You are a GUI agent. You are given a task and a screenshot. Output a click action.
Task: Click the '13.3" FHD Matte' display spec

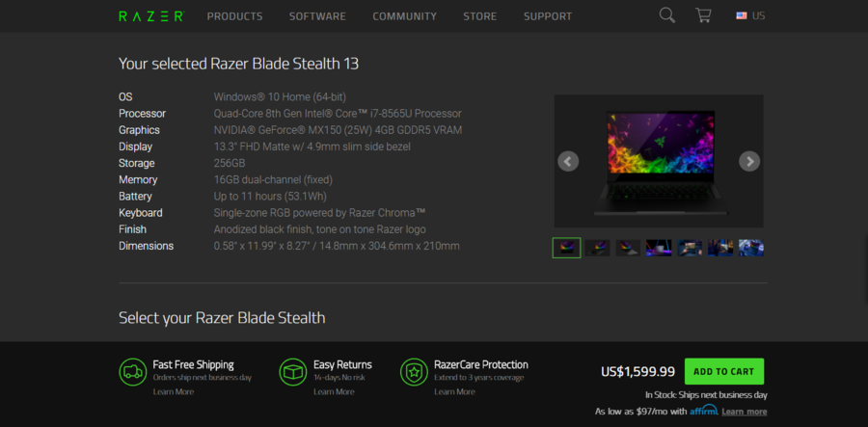pos(312,147)
